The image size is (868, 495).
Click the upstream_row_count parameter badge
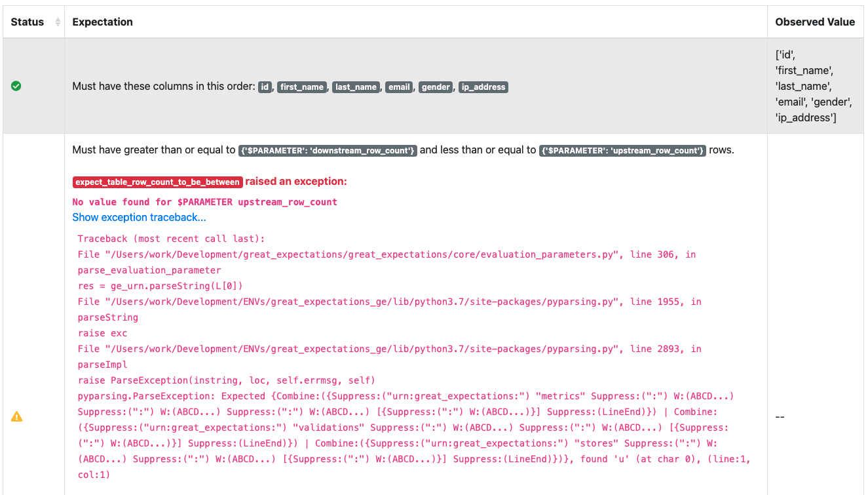pos(622,150)
